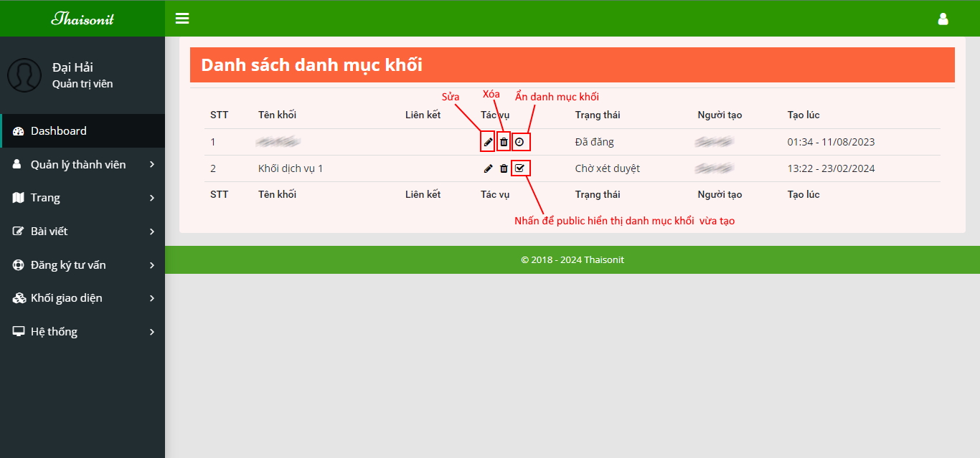Click the user avatar picture in sidebar

pyautogui.click(x=24, y=75)
